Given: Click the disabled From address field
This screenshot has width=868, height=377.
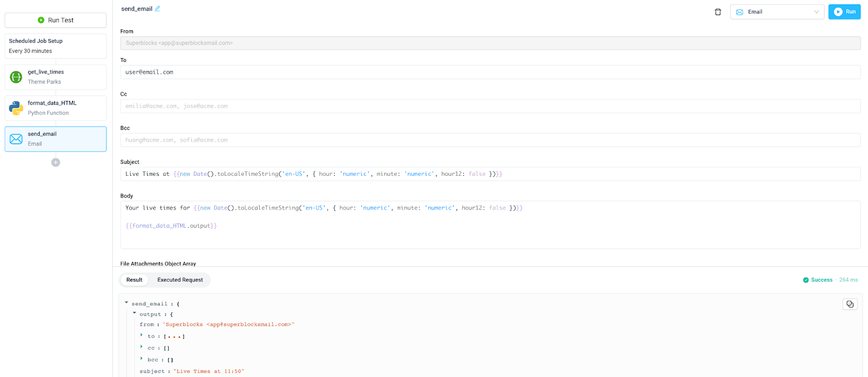Looking at the screenshot, I should 490,43.
